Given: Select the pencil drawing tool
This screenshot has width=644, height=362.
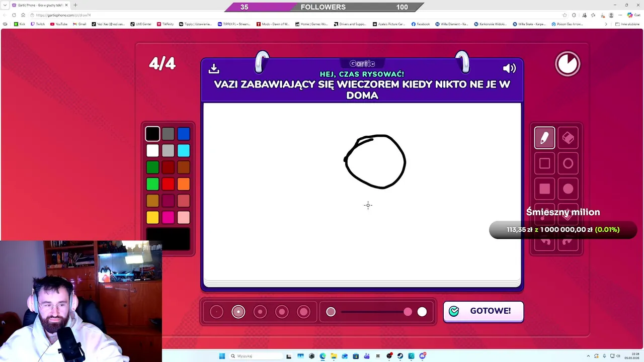Looking at the screenshot, I should click(x=544, y=138).
